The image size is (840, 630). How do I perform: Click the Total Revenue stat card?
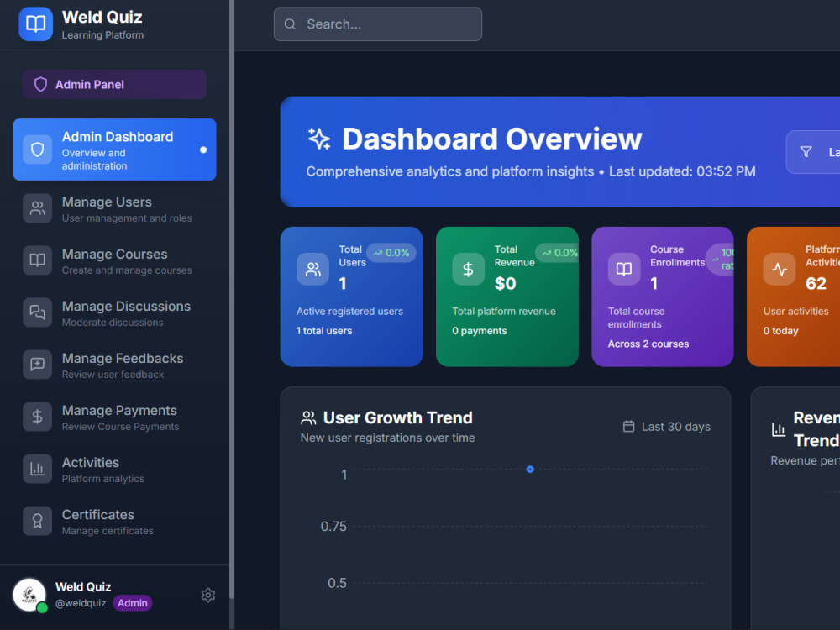point(507,297)
